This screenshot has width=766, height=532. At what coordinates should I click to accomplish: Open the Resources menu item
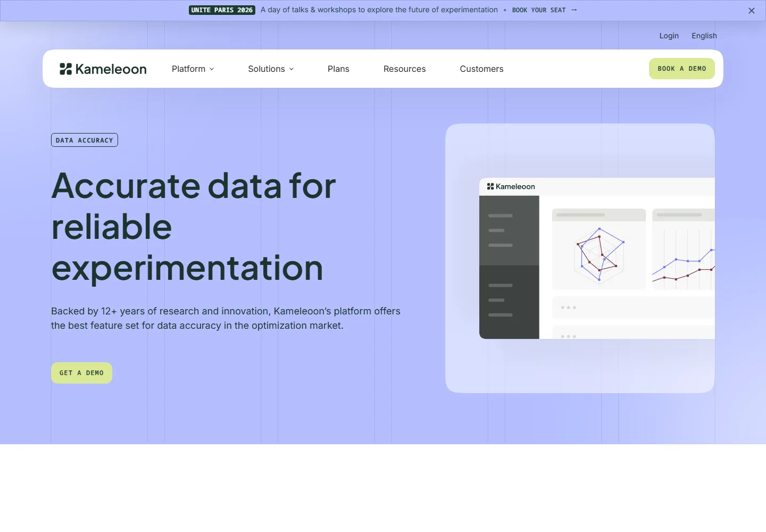point(404,69)
